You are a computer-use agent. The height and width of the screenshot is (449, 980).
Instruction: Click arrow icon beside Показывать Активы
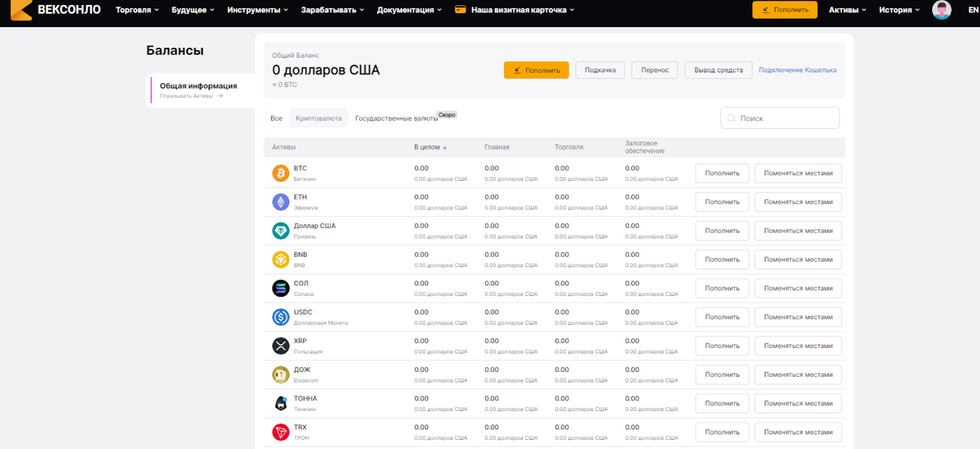[x=220, y=96]
